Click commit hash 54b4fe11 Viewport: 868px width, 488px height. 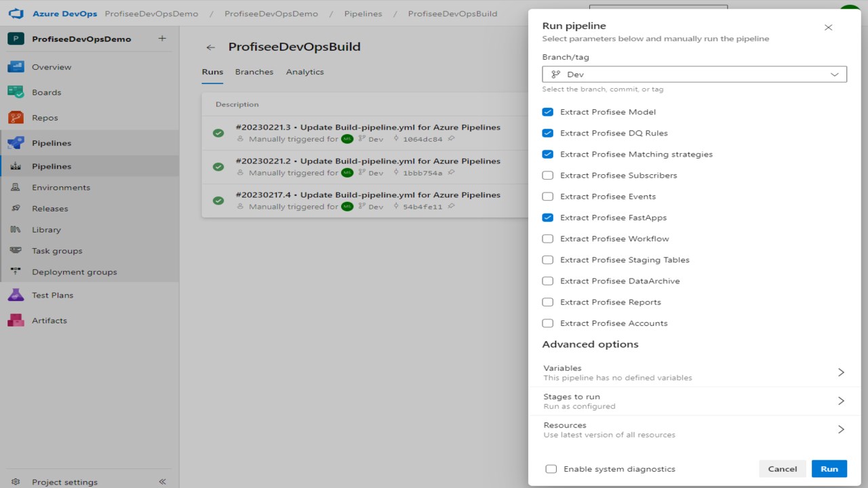[422, 207]
